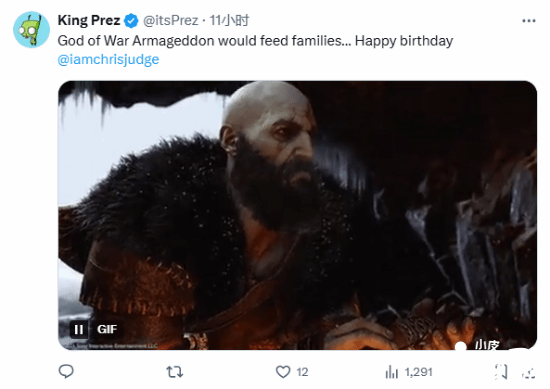Share the tweet via share icon
Image resolution: width=550 pixels, height=389 pixels.
528,373
